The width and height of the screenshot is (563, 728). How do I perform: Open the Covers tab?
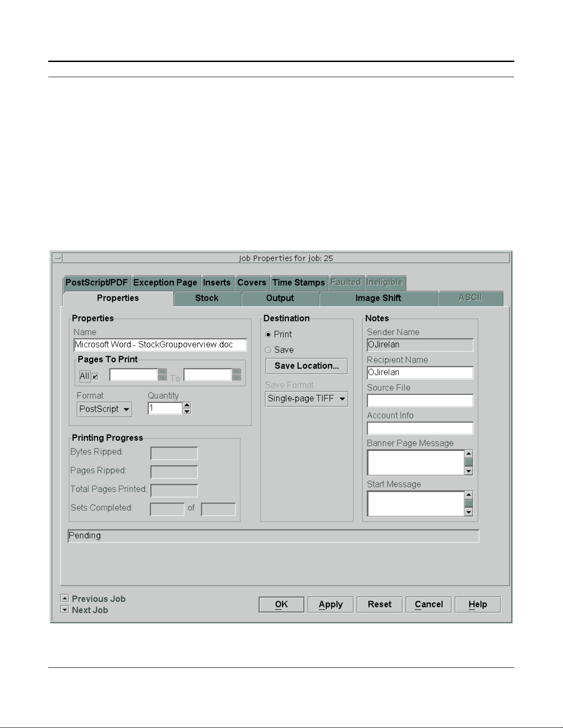coord(252,282)
